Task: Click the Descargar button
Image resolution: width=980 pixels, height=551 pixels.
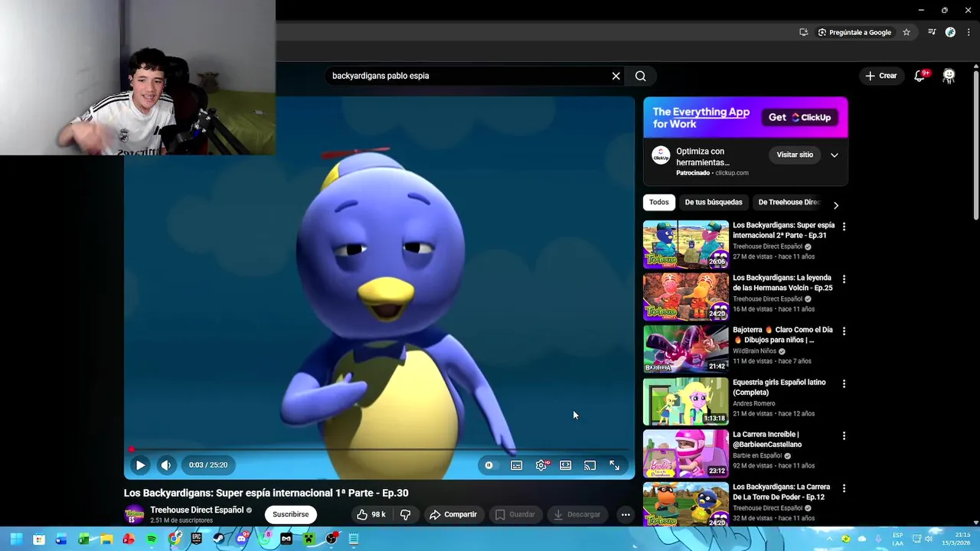Action: pos(577,514)
